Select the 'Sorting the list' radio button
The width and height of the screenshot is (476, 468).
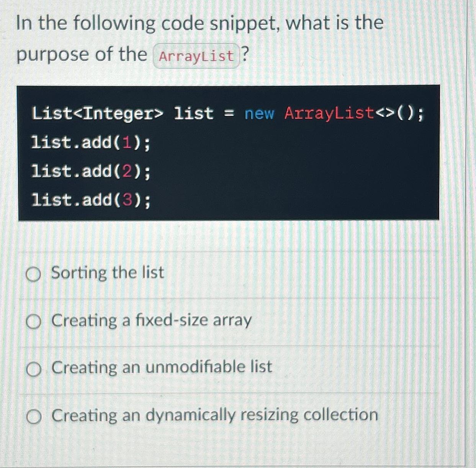[x=33, y=273]
